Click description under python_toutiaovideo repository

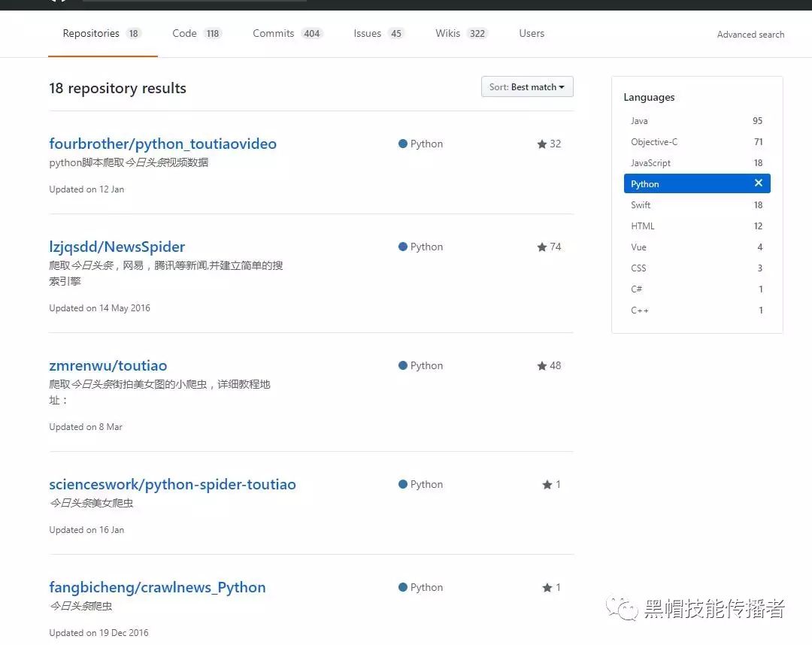129,162
